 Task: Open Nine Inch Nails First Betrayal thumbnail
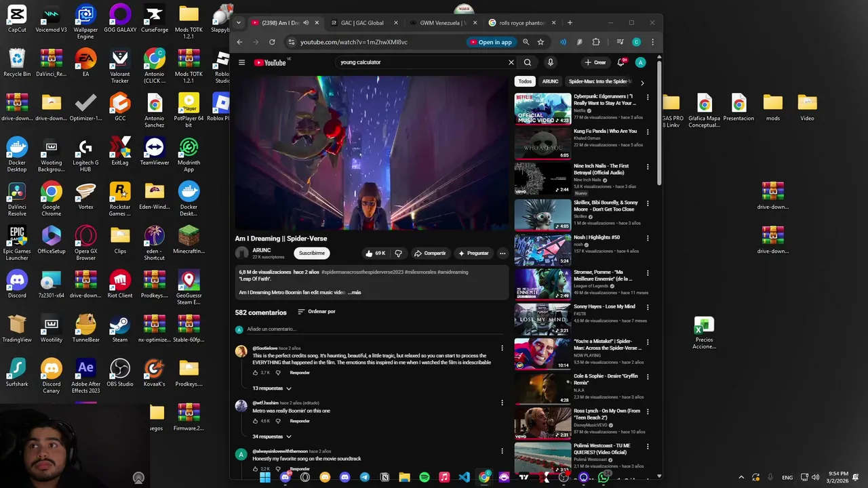coord(542,179)
